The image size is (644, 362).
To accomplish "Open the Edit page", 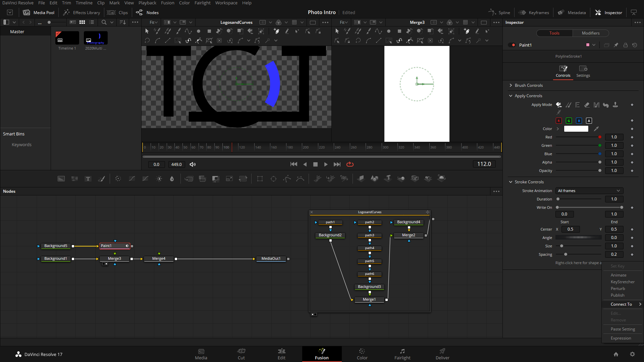I will 281,354.
